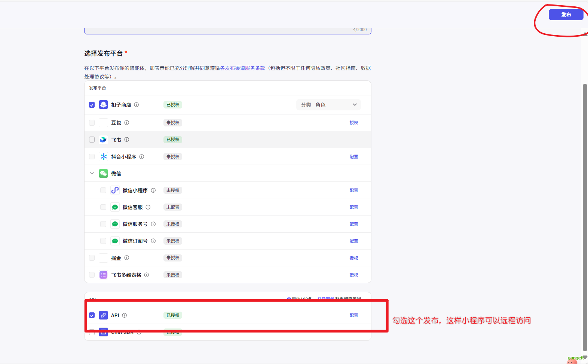Screen dimensions: 588x364
Task: Click the green 微信 logo icon
Action: (103, 174)
